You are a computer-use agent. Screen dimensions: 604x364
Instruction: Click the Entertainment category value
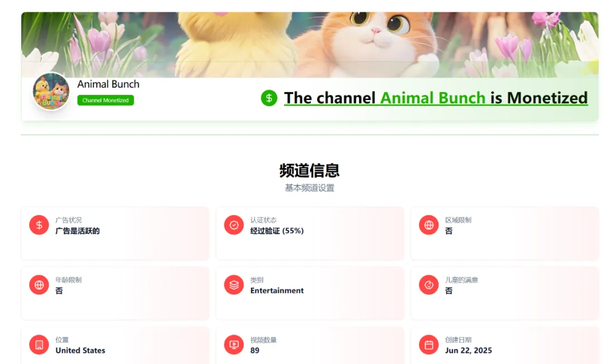click(x=277, y=291)
